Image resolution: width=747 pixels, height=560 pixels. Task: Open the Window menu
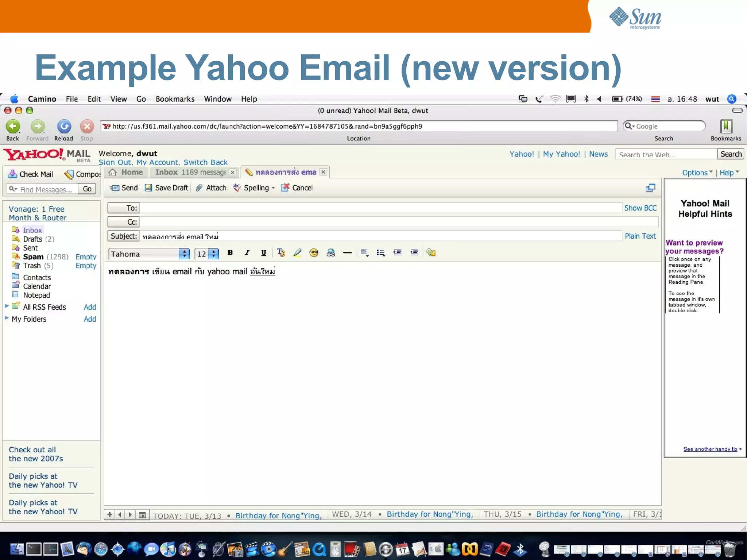(x=218, y=99)
